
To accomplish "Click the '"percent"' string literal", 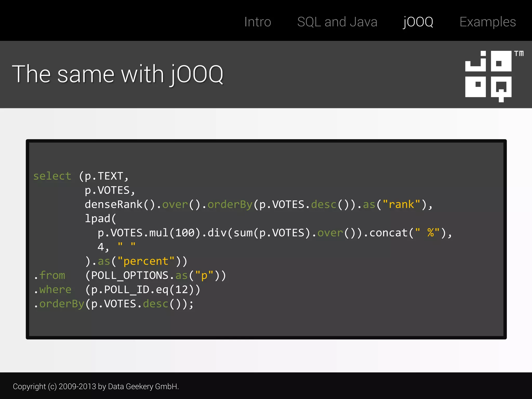I will click(146, 261).
